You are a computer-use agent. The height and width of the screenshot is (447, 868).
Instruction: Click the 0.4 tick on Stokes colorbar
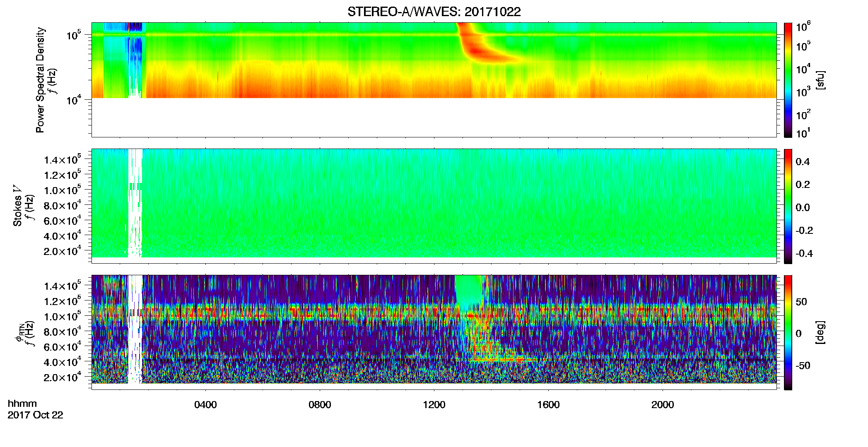803,162
